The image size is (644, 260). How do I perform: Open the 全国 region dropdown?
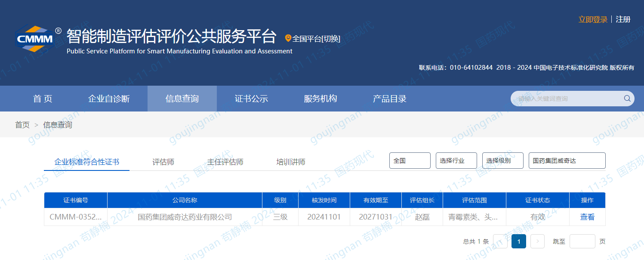click(x=410, y=161)
